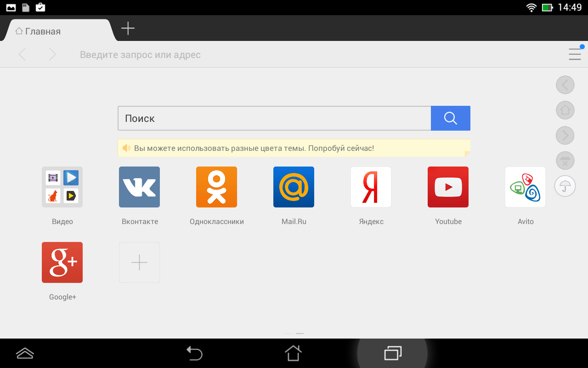
Task: Launch Mail.Ru from homepage
Action: 294,187
